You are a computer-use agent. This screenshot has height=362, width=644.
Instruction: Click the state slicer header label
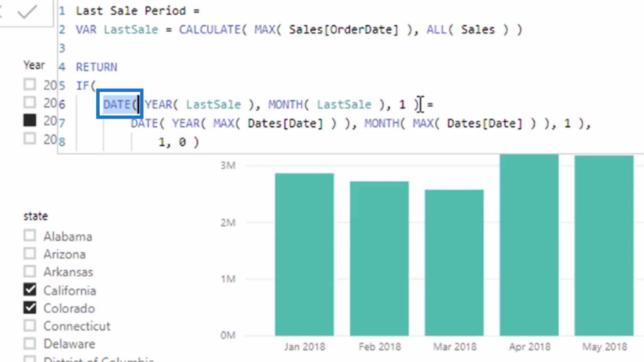point(36,216)
